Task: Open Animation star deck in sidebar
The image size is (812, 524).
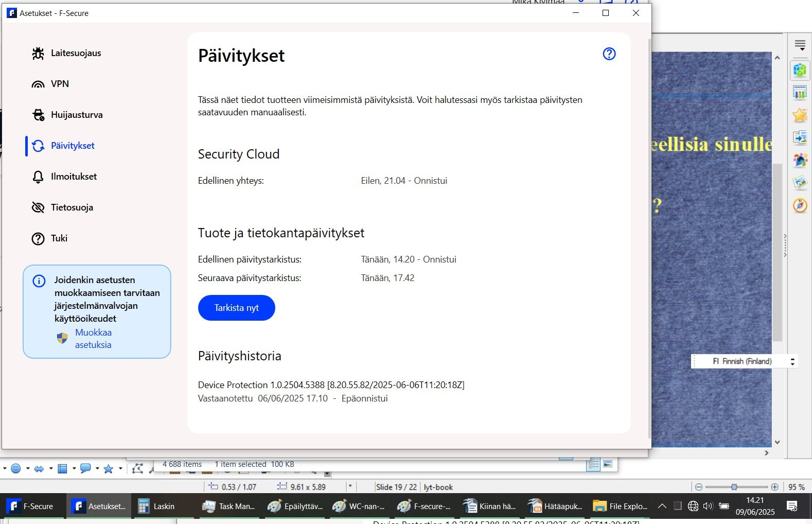Action: pos(800,115)
